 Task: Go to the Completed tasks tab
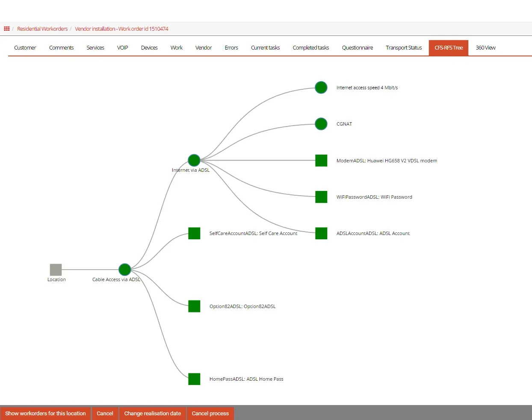point(310,48)
